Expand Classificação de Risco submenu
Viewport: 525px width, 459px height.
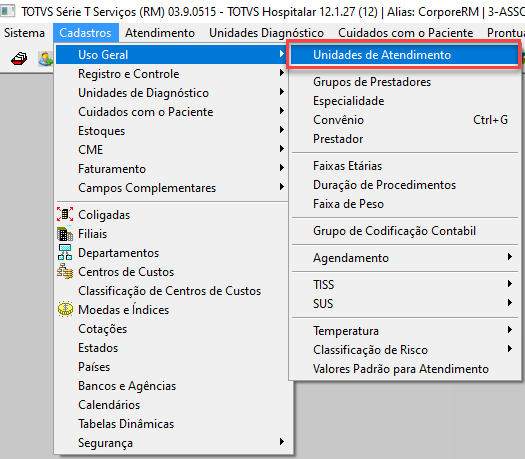404,350
